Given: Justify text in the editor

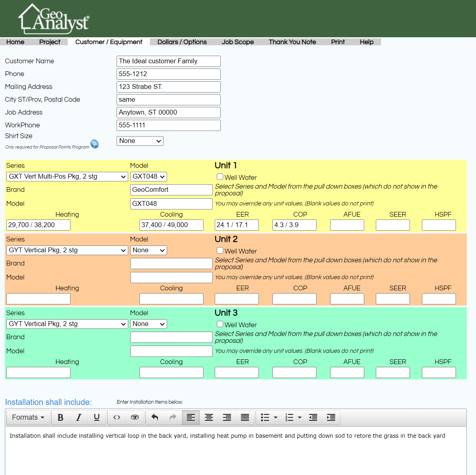Looking at the screenshot, I should tap(245, 418).
